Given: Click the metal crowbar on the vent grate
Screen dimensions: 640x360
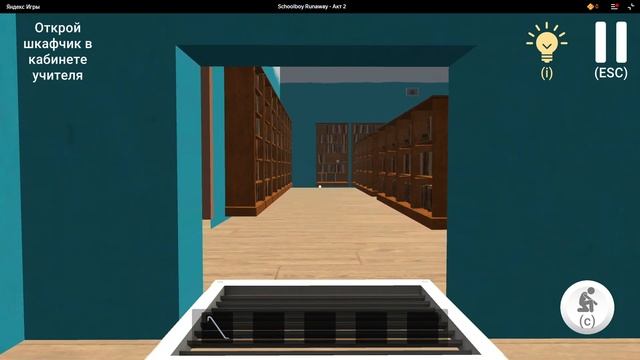Looking at the screenshot, I should coord(218,328).
